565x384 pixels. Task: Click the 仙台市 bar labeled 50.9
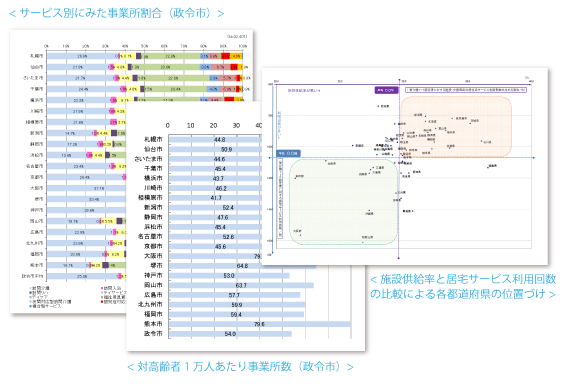pyautogui.click(x=215, y=149)
